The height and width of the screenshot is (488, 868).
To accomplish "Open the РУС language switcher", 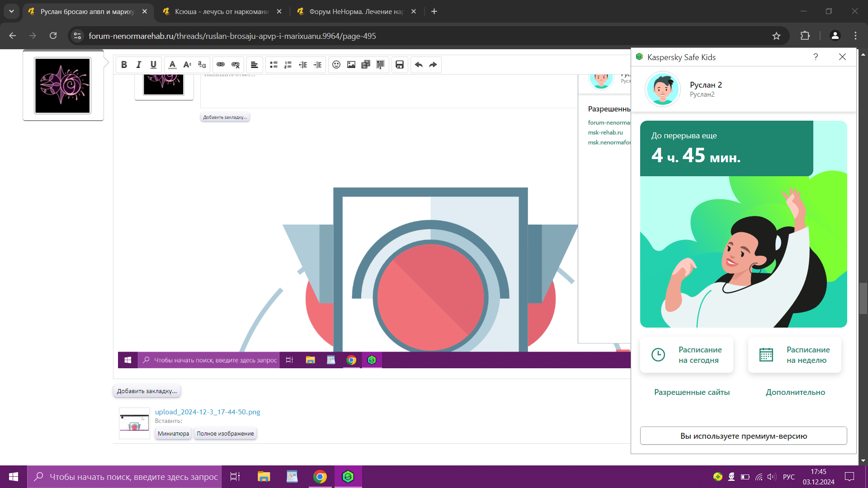I will point(789,477).
